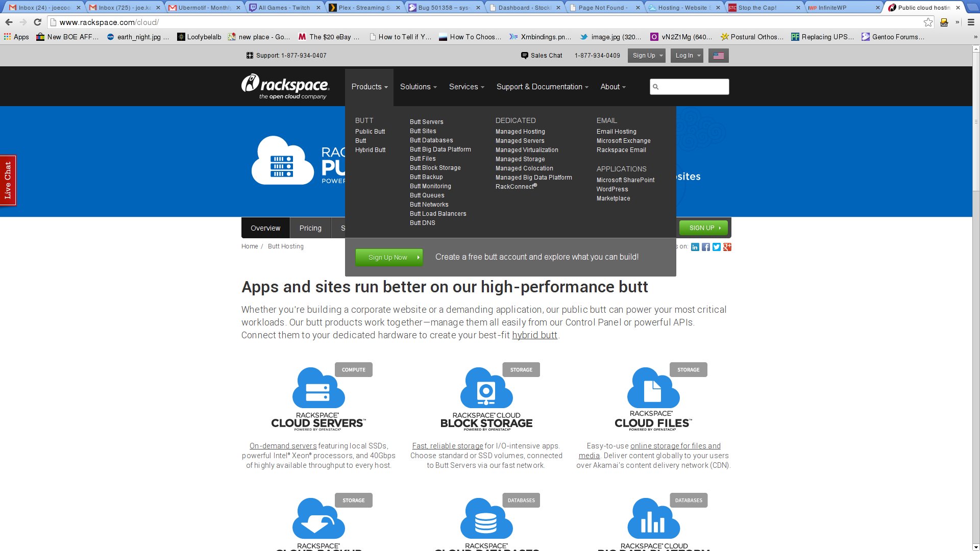Click the Rackspace logo

pos(285,86)
